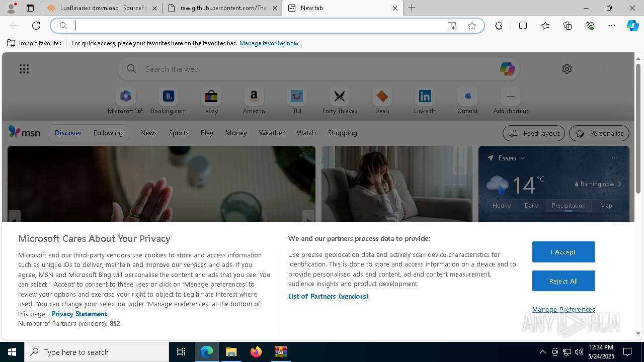
Task: Select the Discover feed tab
Action: tap(68, 133)
